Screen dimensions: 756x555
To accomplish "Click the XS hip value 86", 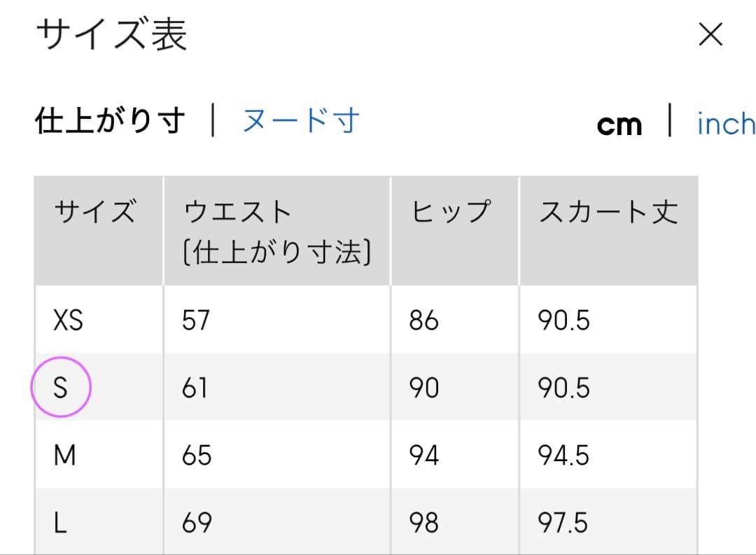I will click(424, 321).
